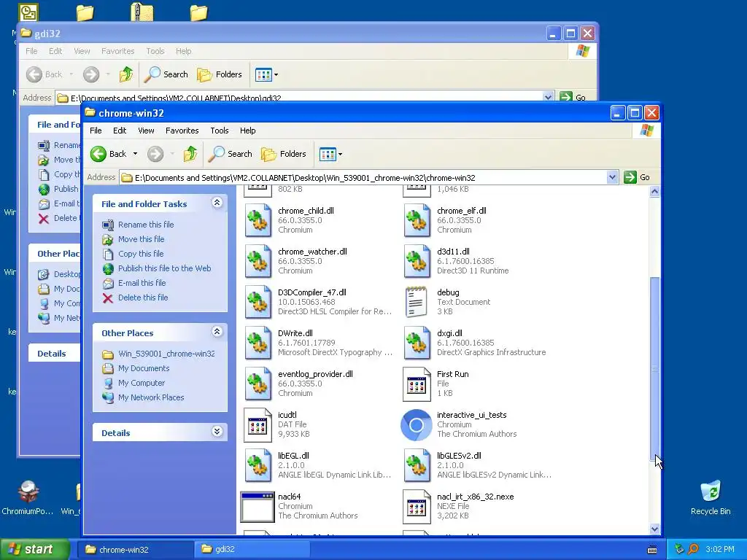This screenshot has height=560, width=747.
Task: Click Search icon in gdi32 window toolbar
Action: point(152,74)
